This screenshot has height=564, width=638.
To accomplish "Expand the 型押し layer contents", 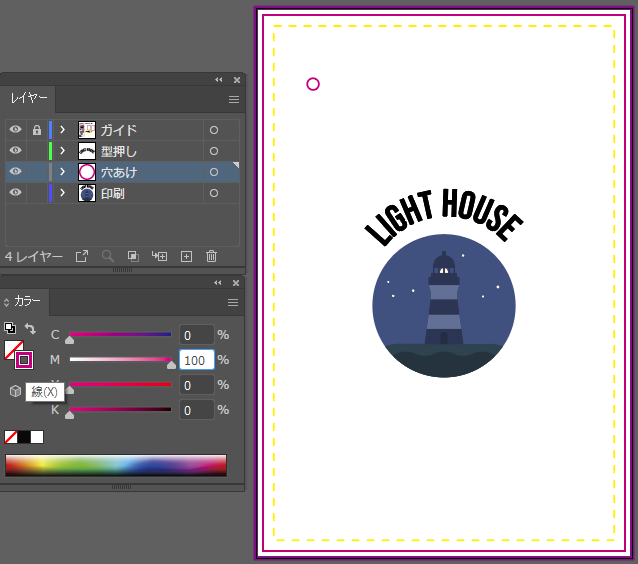I will tap(63, 151).
